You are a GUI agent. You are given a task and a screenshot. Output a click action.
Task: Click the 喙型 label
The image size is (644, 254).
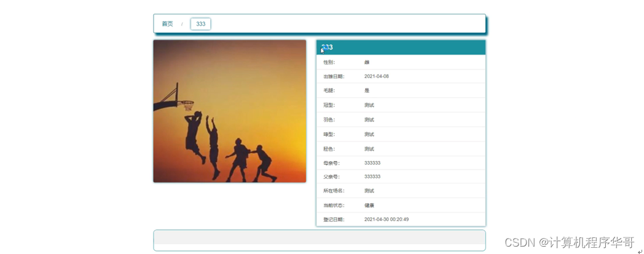pos(329,135)
